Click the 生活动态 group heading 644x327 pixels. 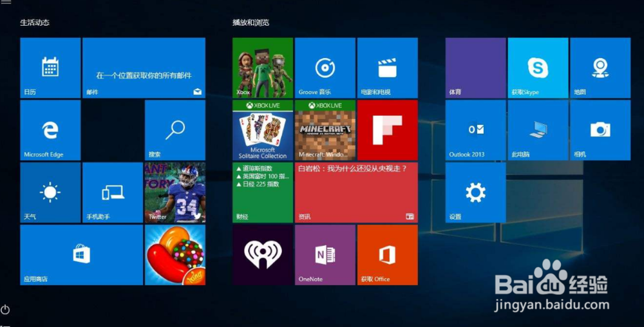point(35,23)
